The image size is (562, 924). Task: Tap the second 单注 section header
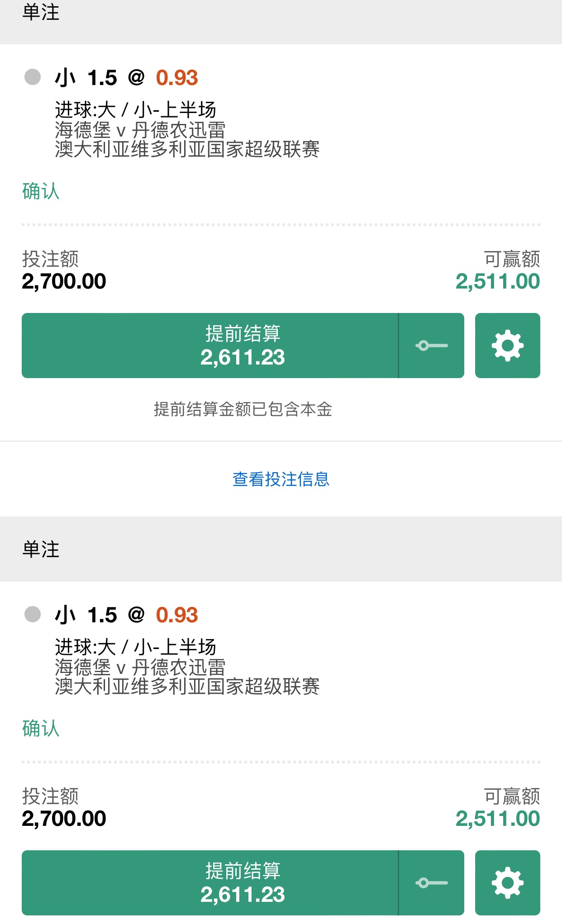(41, 549)
